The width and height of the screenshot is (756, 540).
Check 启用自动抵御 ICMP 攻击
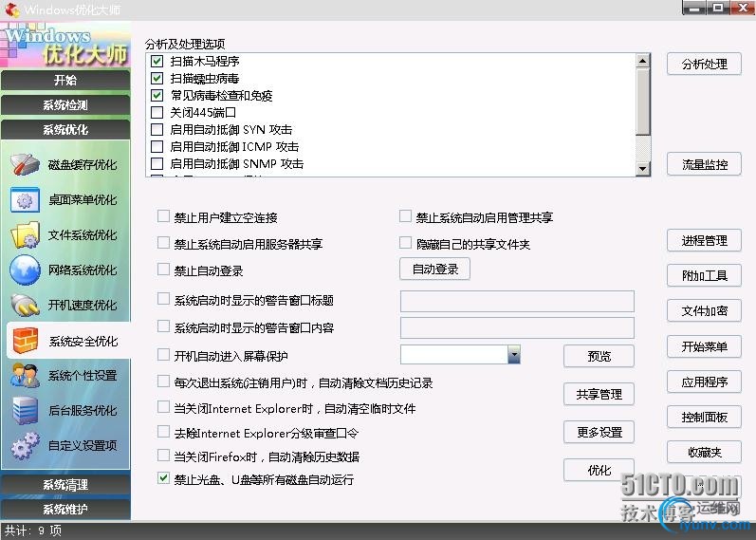157,146
